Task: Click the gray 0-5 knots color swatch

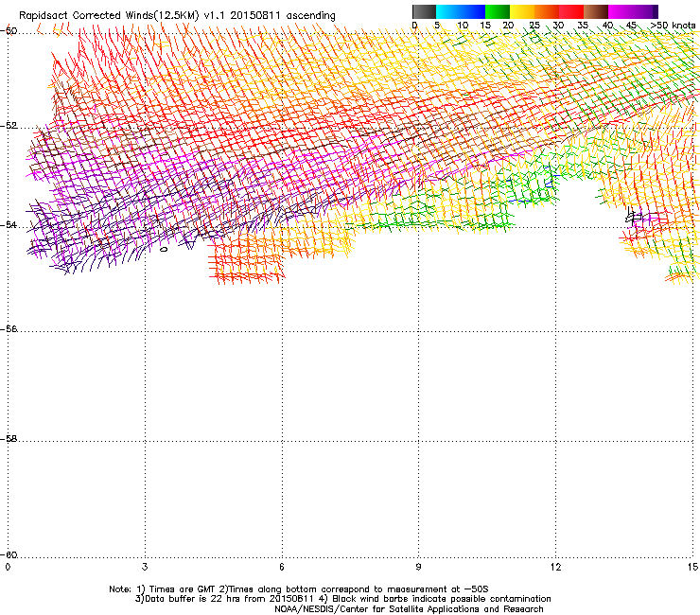Action: click(x=424, y=11)
